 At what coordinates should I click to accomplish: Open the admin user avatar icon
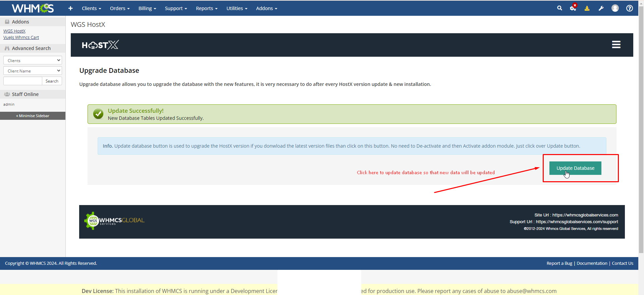(x=615, y=8)
